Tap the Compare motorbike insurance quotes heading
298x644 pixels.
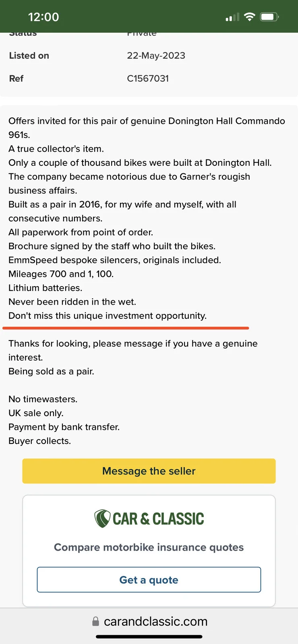click(149, 547)
